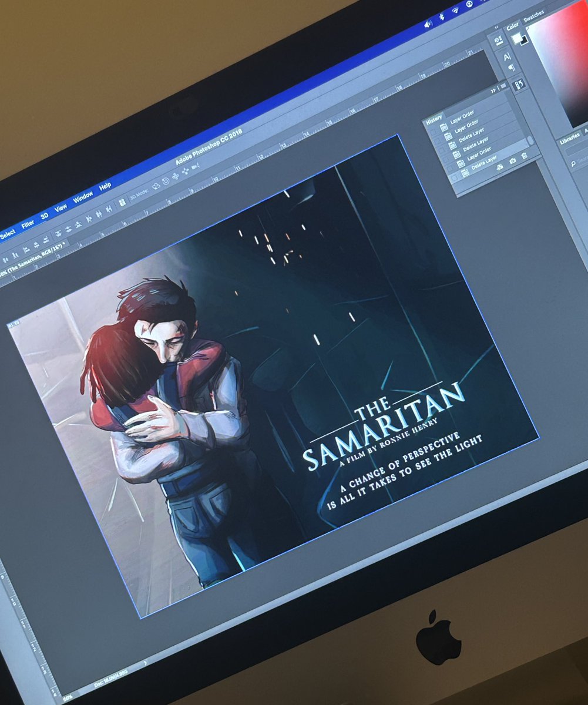Click Distribute horizontal centers icon

pyautogui.click(x=99, y=214)
